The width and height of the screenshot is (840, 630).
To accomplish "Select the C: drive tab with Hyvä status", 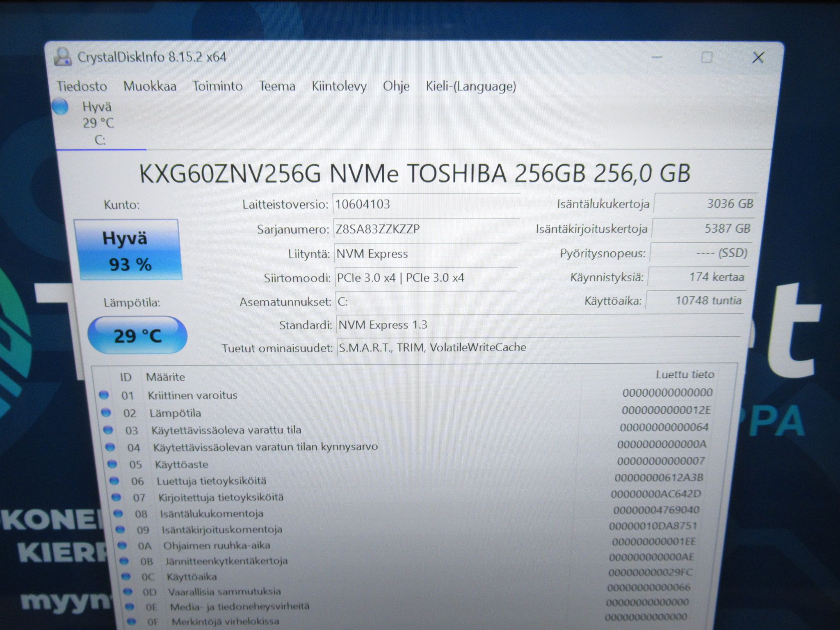I will pyautogui.click(x=98, y=123).
